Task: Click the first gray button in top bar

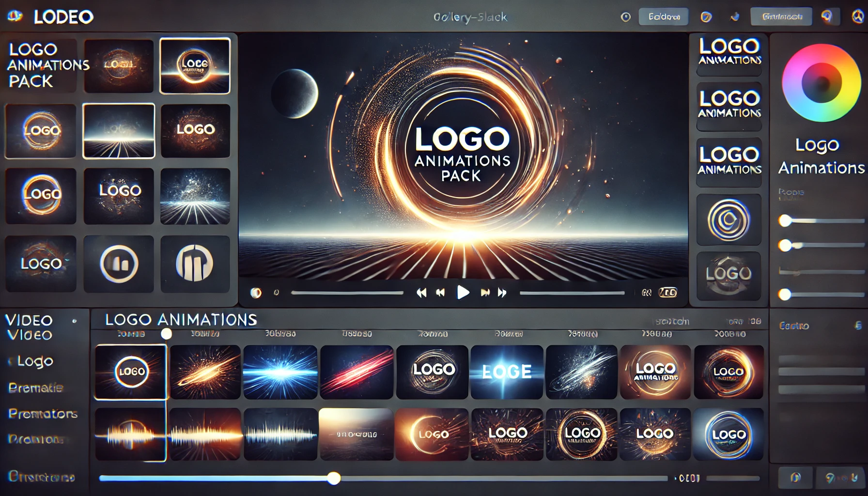Action: pos(664,17)
